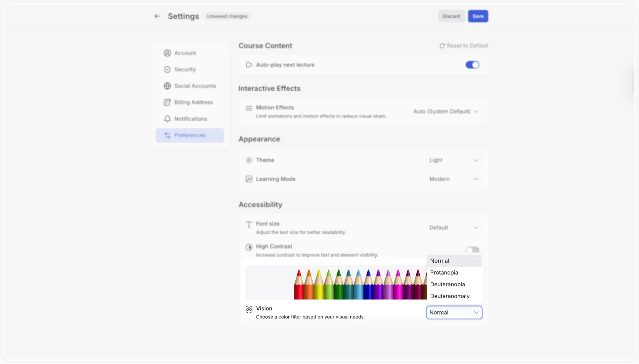Open the Account settings tab

(x=190, y=53)
